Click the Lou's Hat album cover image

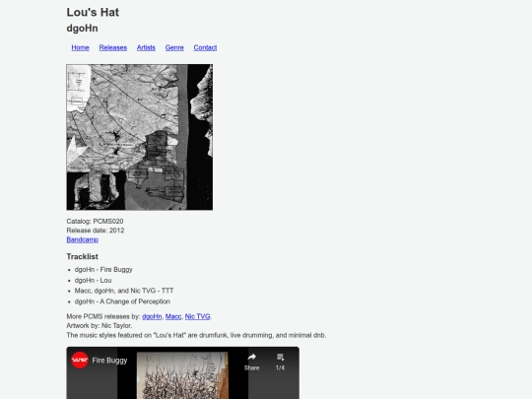pos(140,137)
